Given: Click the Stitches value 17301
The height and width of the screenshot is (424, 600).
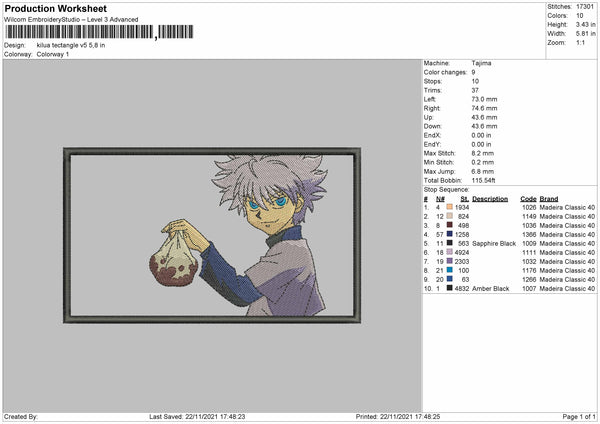Looking at the screenshot, I should pos(585,7).
